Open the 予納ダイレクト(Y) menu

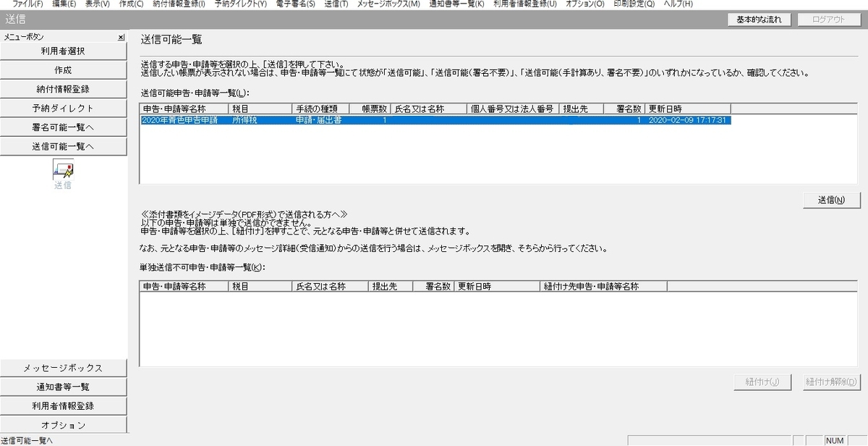pyautogui.click(x=240, y=4)
